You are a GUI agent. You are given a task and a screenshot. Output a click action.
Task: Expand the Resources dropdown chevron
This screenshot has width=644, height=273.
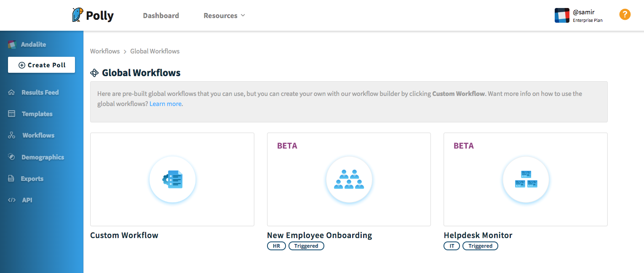tap(243, 16)
